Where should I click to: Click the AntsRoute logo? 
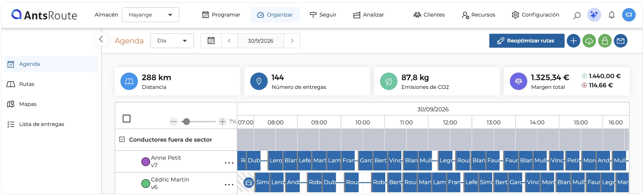[44, 15]
